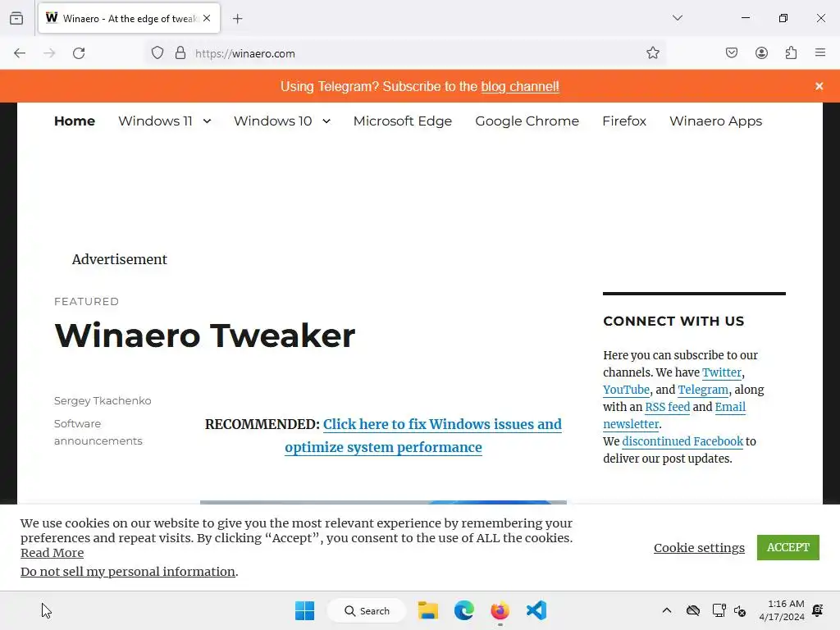
Task: Click the taskbar Search box
Action: point(367,610)
